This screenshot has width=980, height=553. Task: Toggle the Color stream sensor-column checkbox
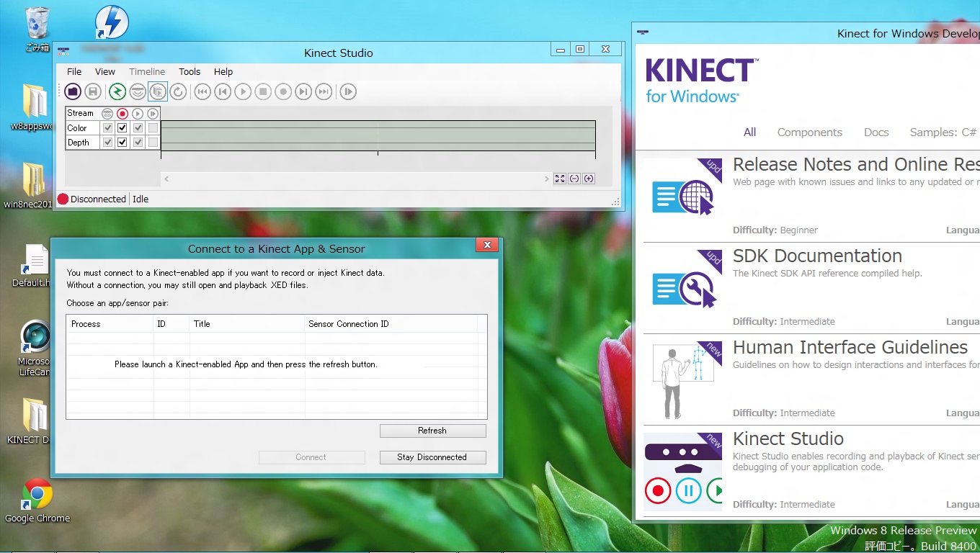click(107, 128)
